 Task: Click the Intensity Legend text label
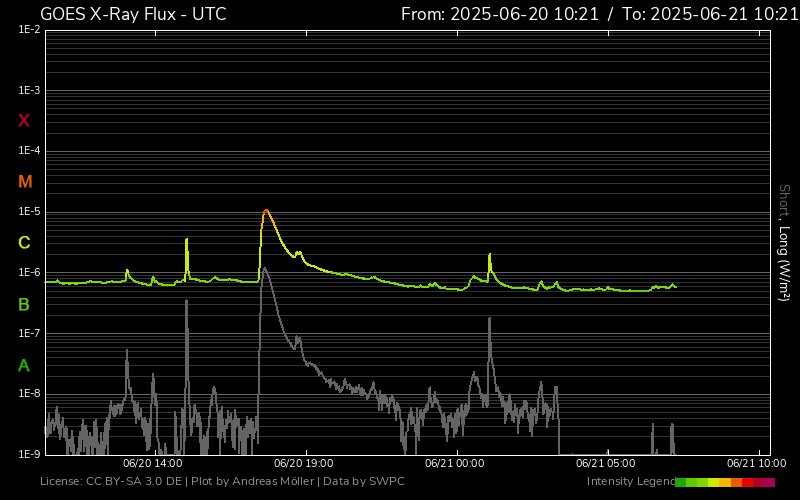pos(630,482)
